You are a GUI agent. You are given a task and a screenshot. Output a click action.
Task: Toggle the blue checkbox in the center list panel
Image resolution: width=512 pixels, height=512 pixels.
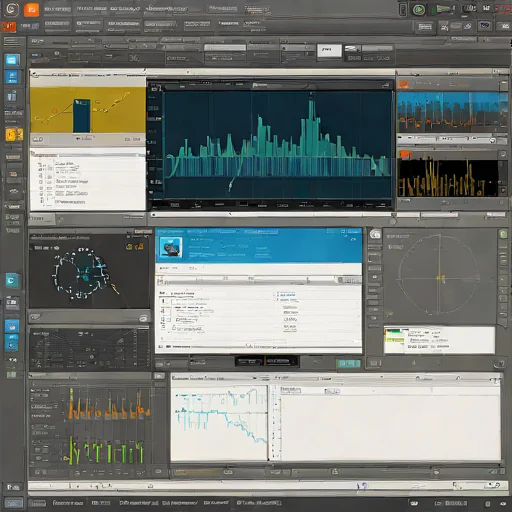pyautogui.click(x=276, y=294)
